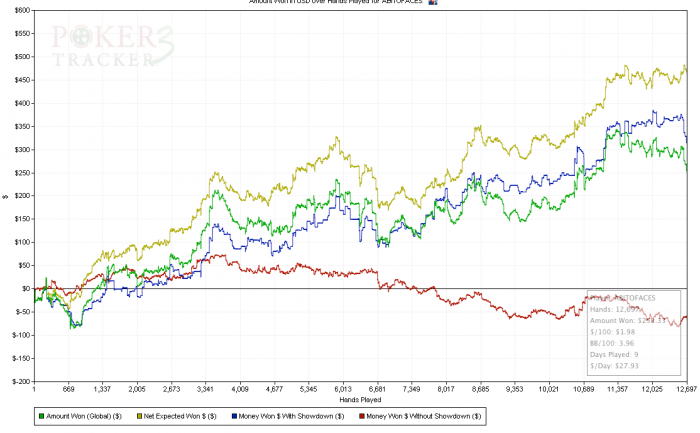Select the 'Amount Won (Global) ($)' legend label
This screenshot has width=700, height=433.
(84, 416)
